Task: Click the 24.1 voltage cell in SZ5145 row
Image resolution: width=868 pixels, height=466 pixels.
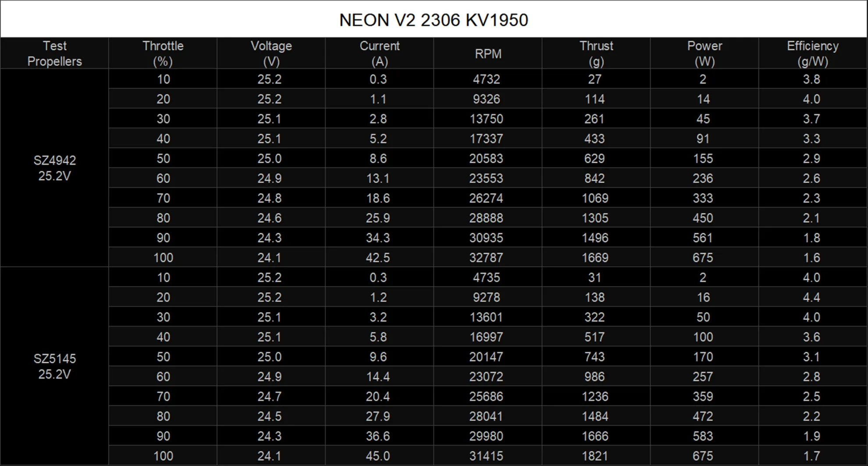Action: (x=271, y=455)
